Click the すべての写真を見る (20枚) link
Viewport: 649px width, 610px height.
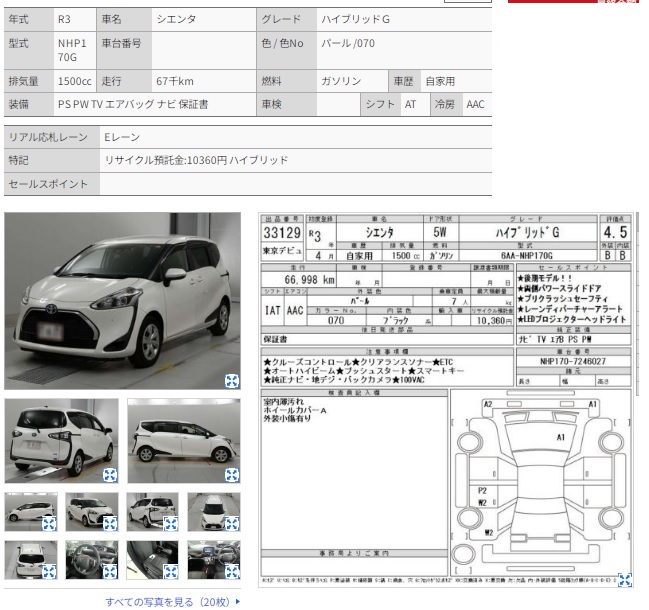173,602
